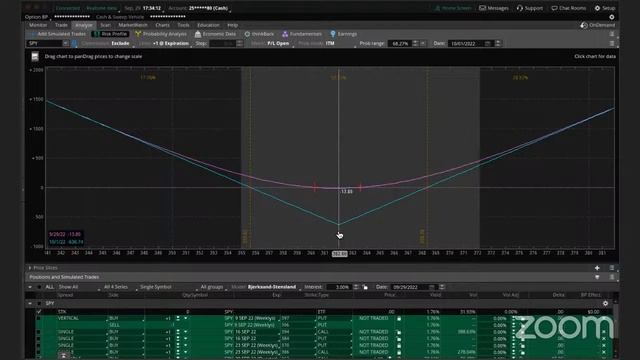Image resolution: width=640 pixels, height=360 pixels.
Task: Switch to the Trade tab
Action: (61, 25)
